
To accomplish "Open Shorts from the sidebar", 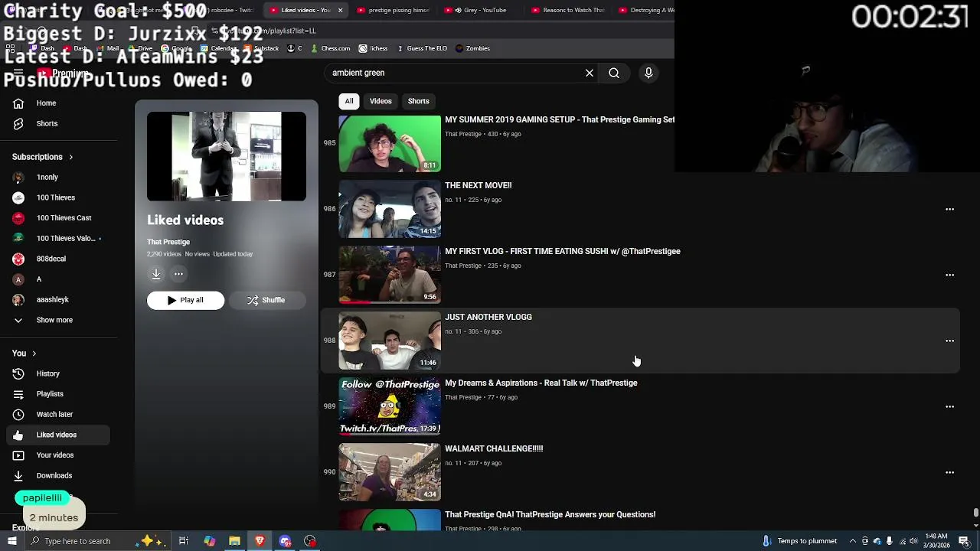I will click(x=58, y=123).
